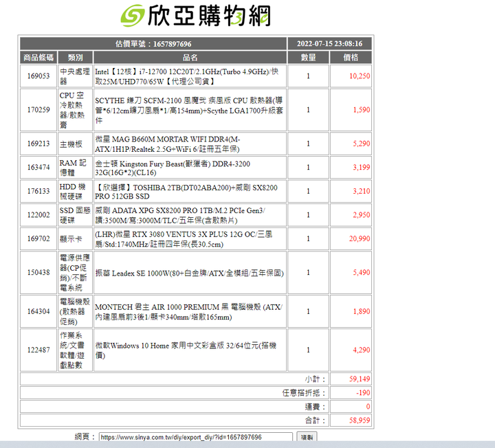Click the Intel i7-12700 product name
This screenshot has height=448, width=495.
point(186,76)
